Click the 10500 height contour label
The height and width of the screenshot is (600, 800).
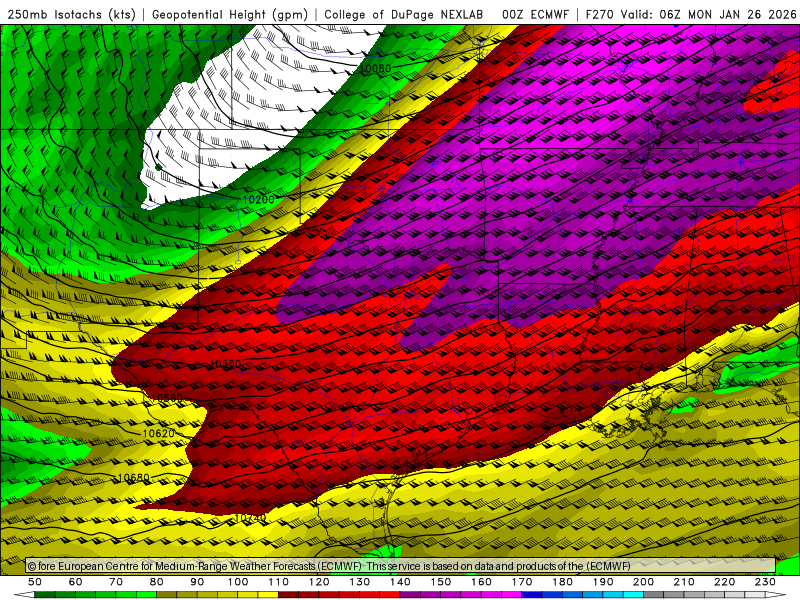coord(225,364)
